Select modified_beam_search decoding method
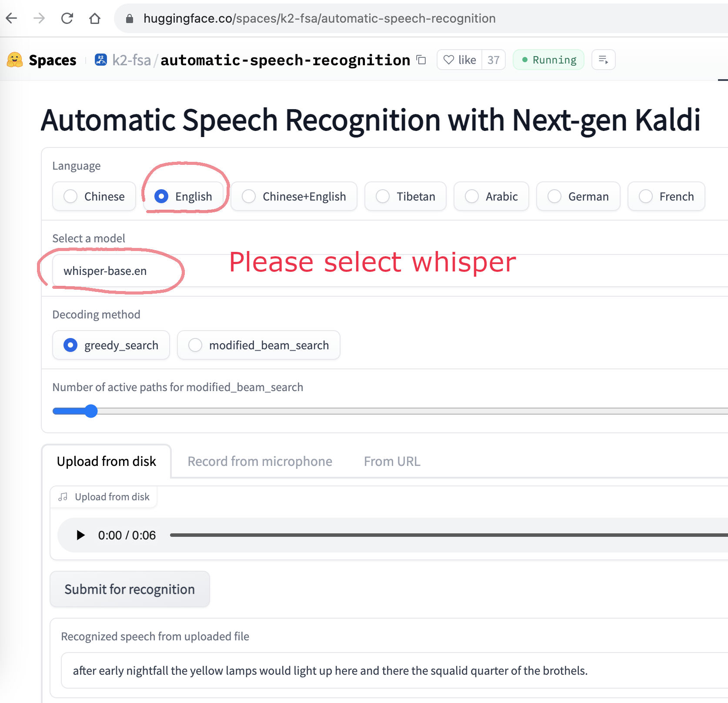Screen dimensions: 728x703 coord(259,345)
